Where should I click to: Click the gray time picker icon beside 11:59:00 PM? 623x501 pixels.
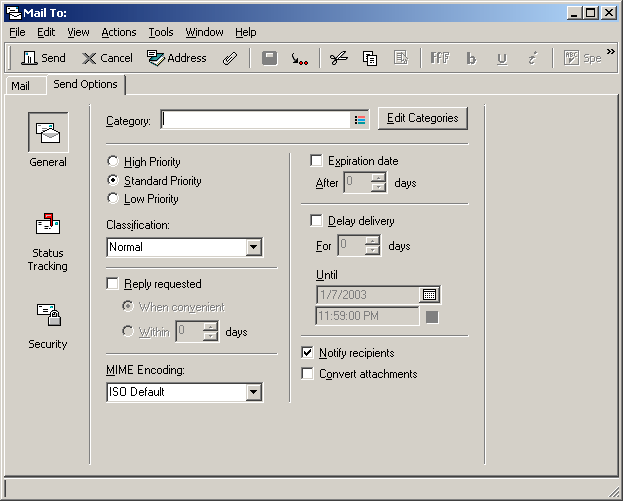click(432, 317)
